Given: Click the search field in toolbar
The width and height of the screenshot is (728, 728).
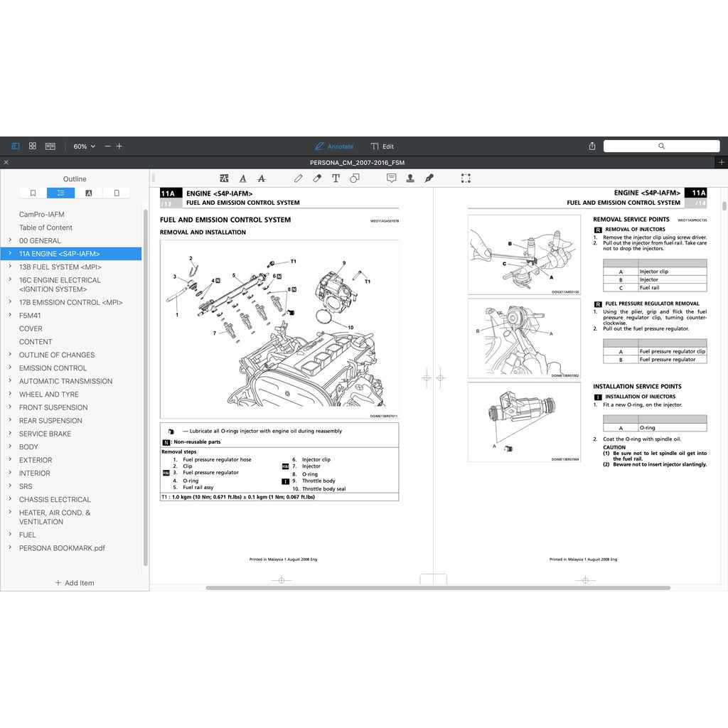Looking at the screenshot, I should (x=661, y=146).
